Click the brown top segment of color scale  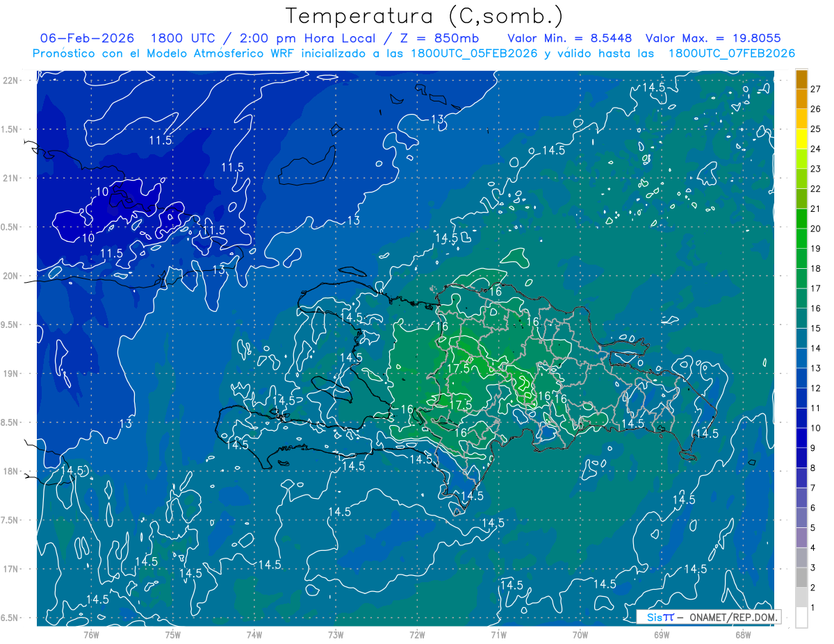click(801, 79)
